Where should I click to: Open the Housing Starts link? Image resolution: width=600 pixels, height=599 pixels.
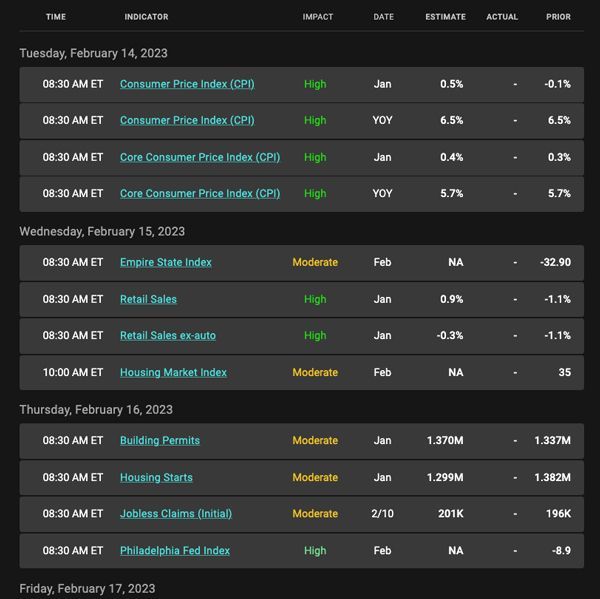coord(157,478)
